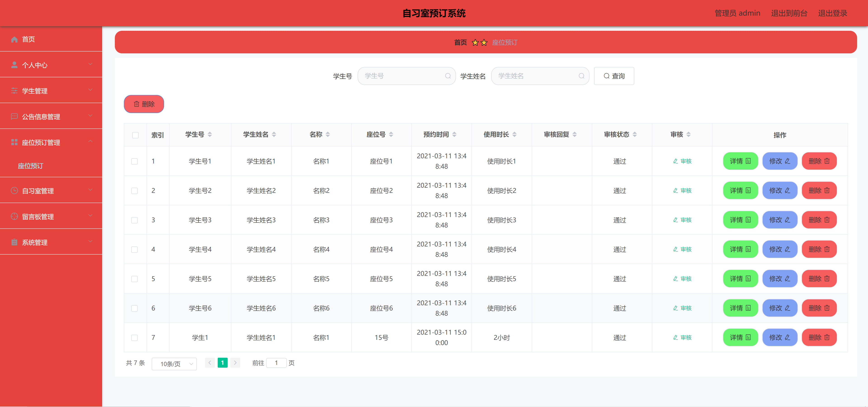Viewport: 868px width, 407px height.
Task: Open the 10条/页 page size dropdown
Action: pos(174,364)
